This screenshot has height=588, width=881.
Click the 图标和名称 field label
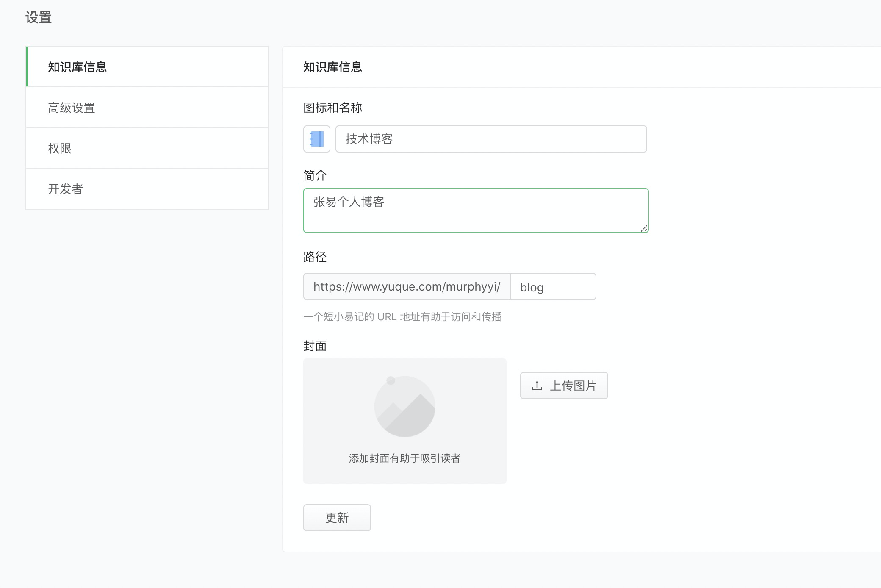coord(332,108)
